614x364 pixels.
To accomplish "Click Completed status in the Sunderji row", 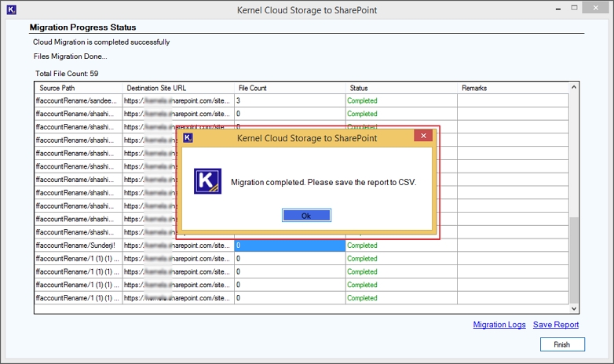I will 401,246.
